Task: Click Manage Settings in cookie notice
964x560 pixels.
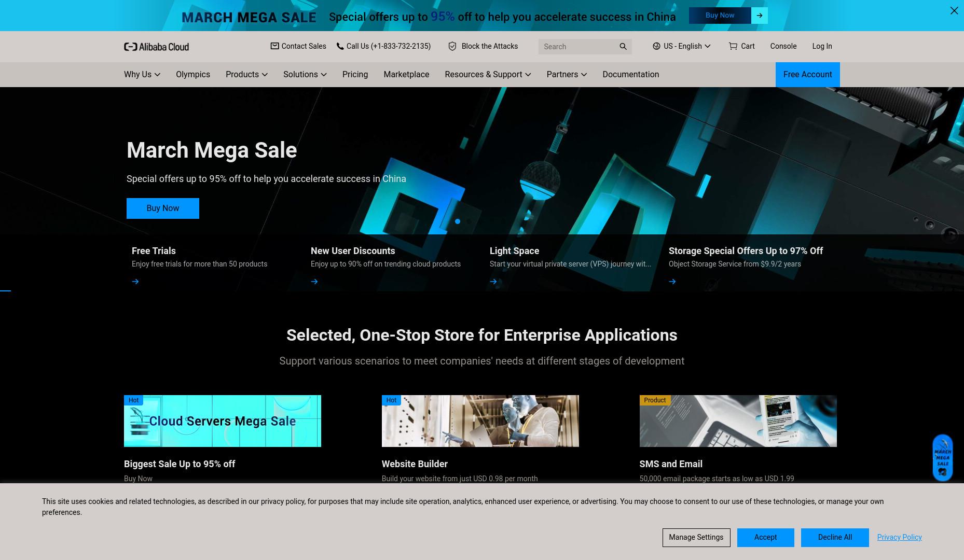Action: 696,537
